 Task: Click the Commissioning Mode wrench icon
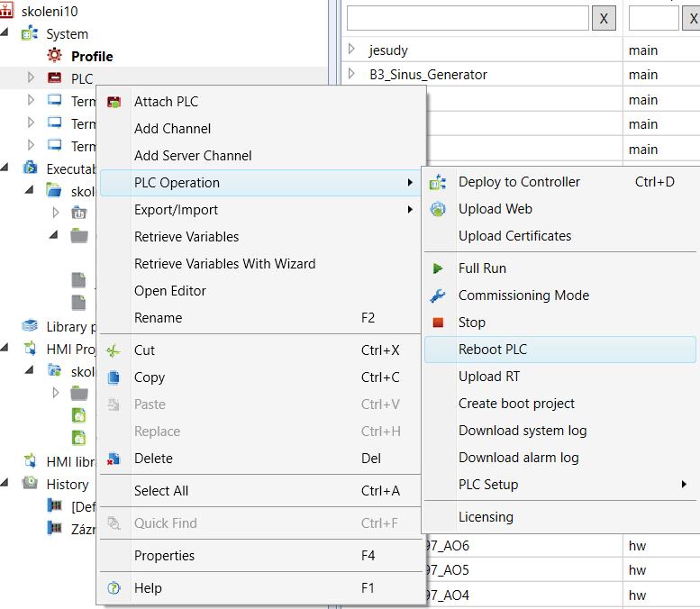pos(438,295)
